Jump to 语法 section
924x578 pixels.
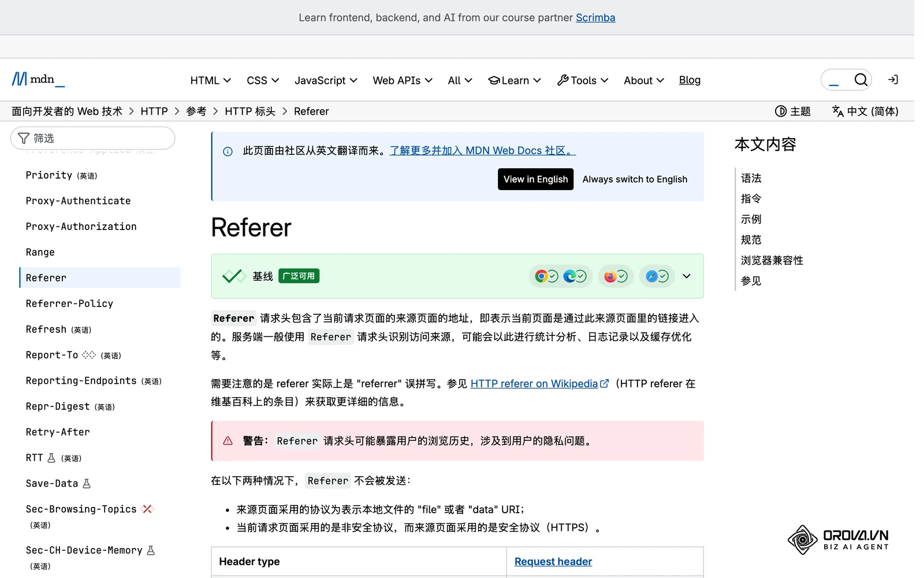pos(751,178)
